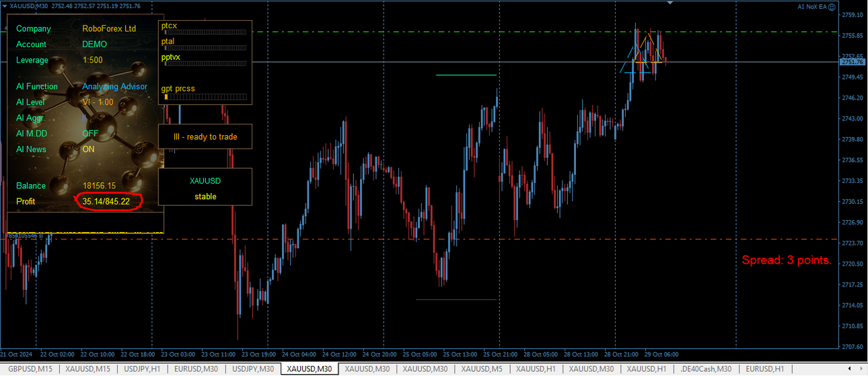Image resolution: width=868 pixels, height=376 pixels.
Task: Click the tab scroll left arrow
Action: [851, 369]
